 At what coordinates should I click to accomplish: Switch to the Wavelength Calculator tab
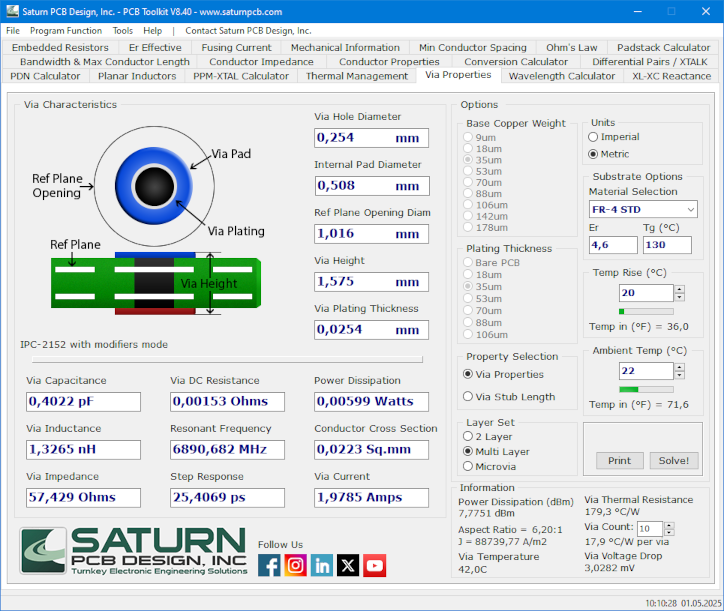pyautogui.click(x=562, y=76)
